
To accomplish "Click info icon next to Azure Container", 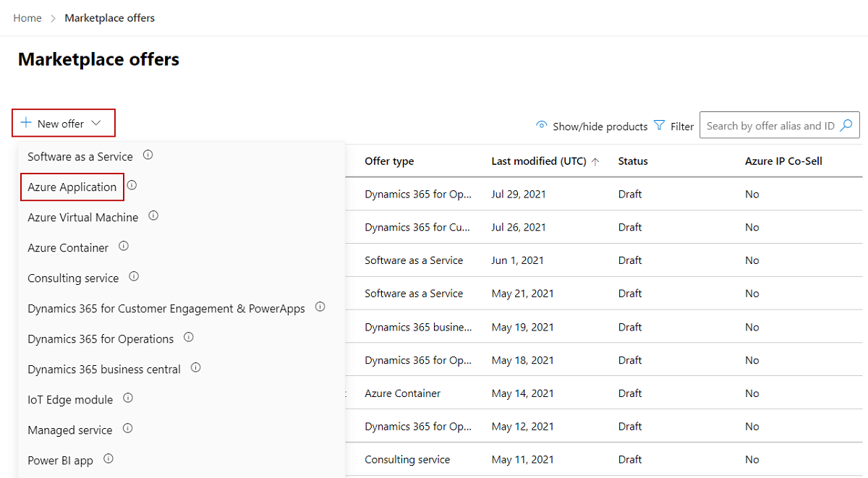I will 124,247.
